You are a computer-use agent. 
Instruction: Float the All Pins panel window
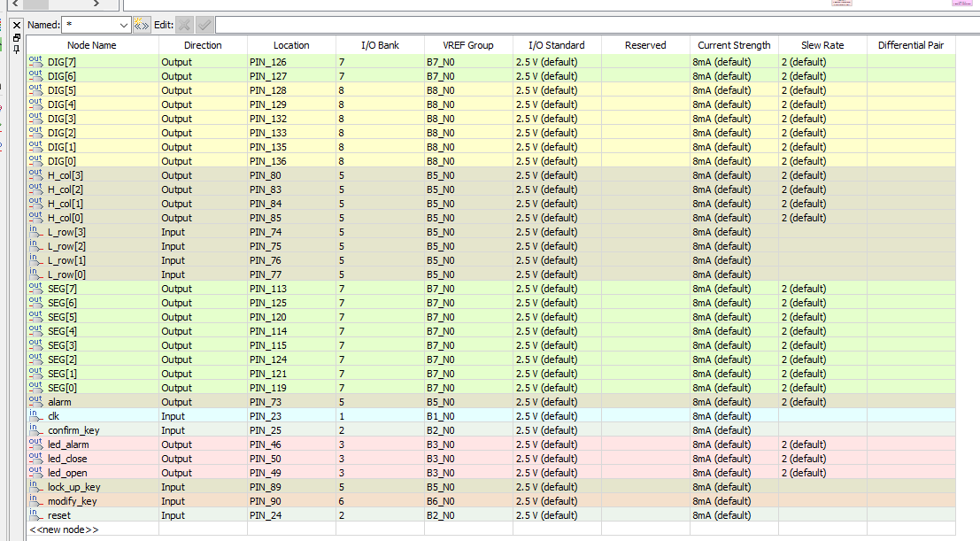[x=17, y=38]
